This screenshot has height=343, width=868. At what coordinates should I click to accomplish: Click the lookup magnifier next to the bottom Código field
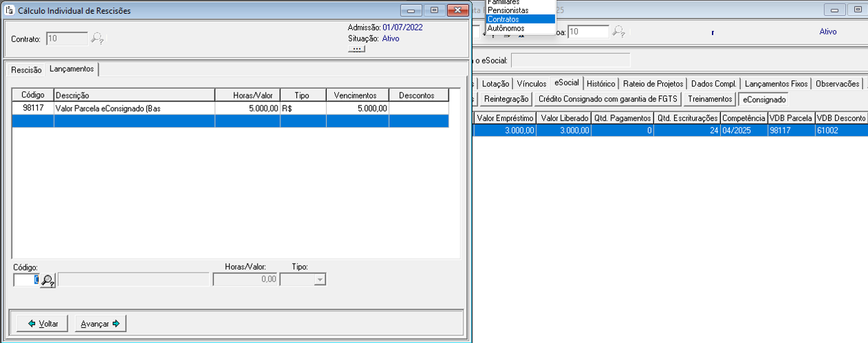click(x=48, y=280)
